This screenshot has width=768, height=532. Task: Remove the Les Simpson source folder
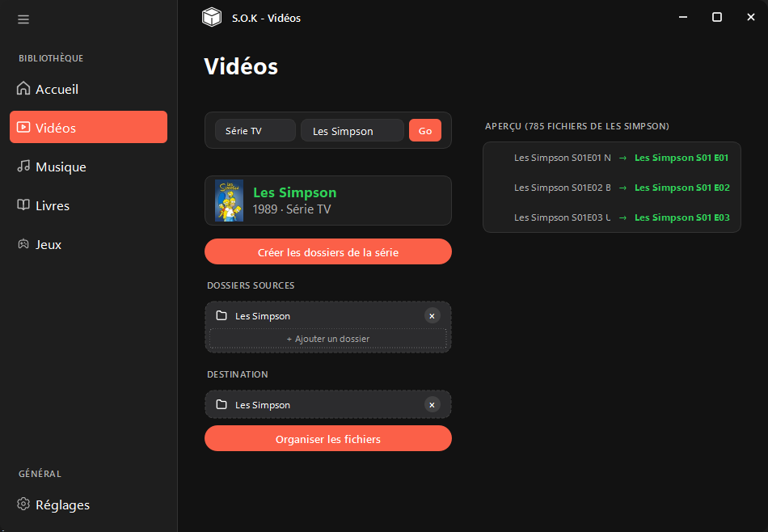[x=432, y=316]
